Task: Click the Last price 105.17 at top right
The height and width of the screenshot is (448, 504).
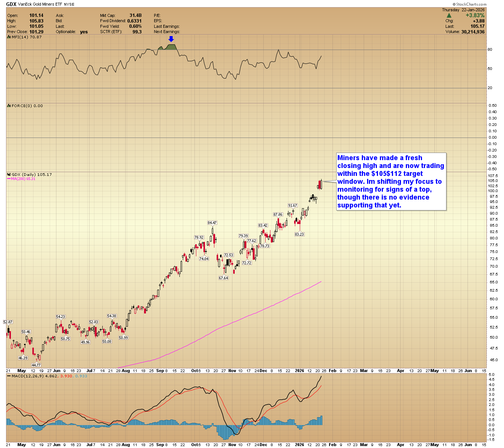Action: point(478,26)
